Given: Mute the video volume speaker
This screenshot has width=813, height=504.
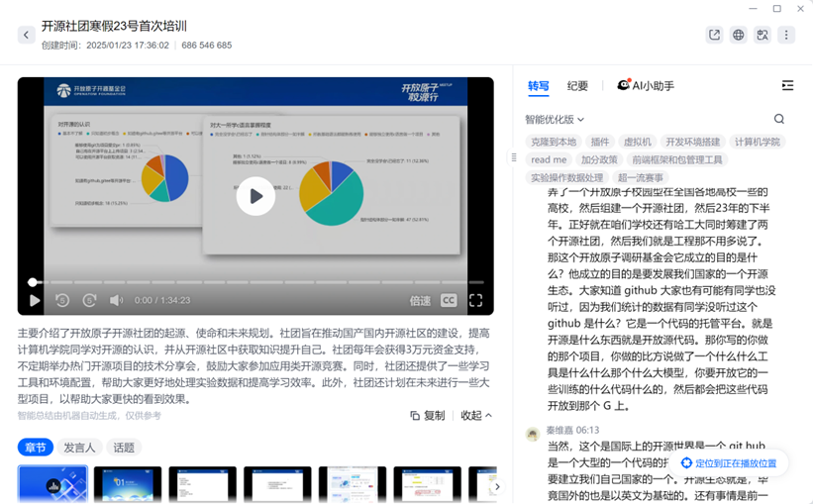Looking at the screenshot, I should (116, 300).
